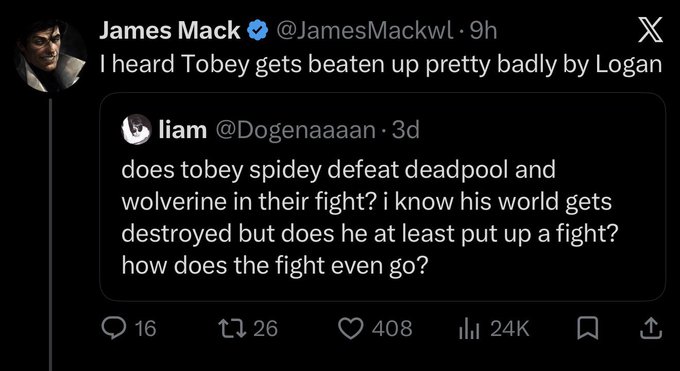Click the blue verified badge

(258, 31)
